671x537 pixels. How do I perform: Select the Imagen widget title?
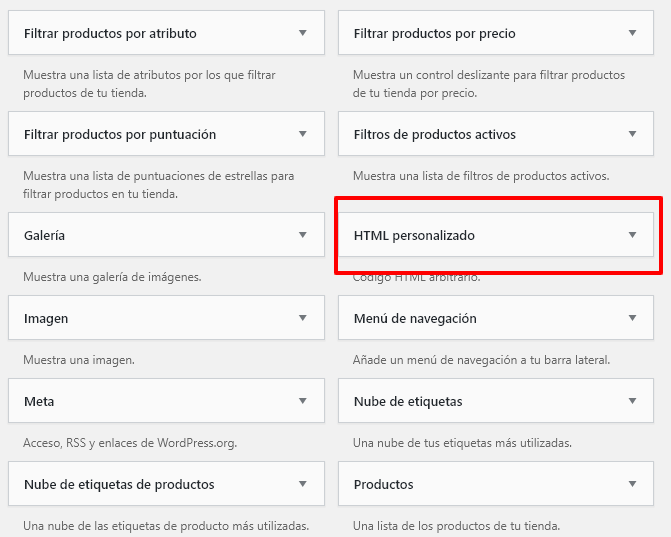[x=46, y=319]
